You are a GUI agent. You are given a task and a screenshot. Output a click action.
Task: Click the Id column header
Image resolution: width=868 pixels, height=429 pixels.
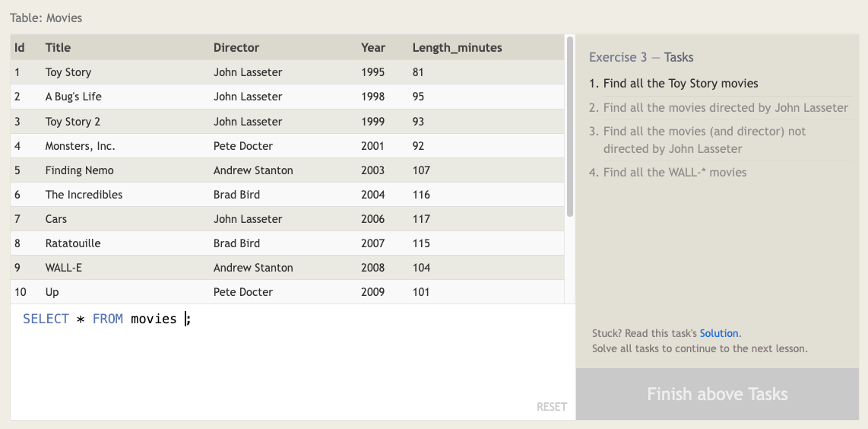(19, 48)
